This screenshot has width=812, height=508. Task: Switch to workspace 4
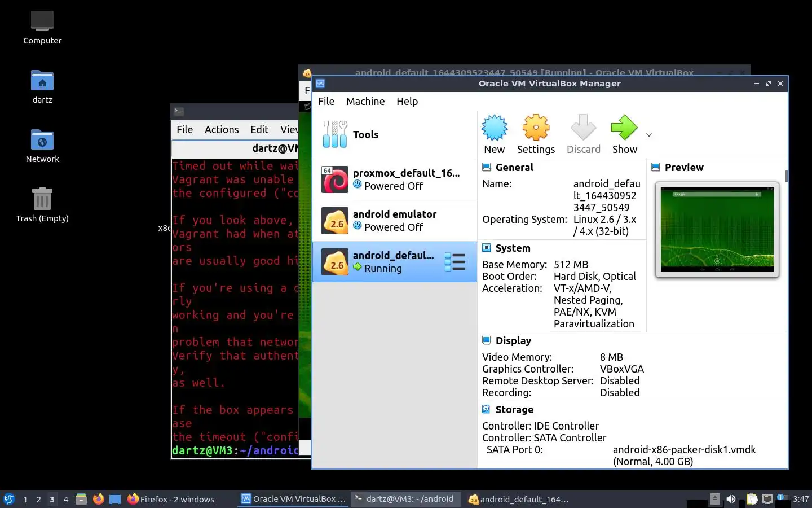pos(65,500)
